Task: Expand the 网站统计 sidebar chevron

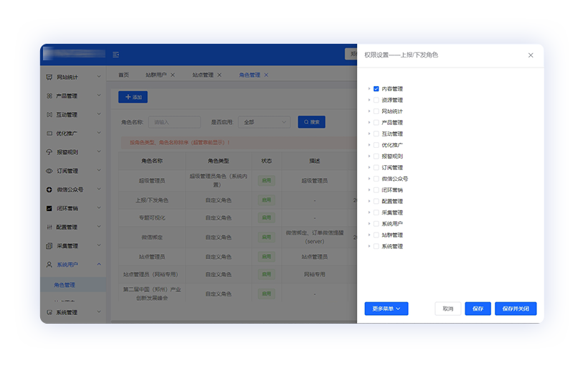Action: click(99, 77)
